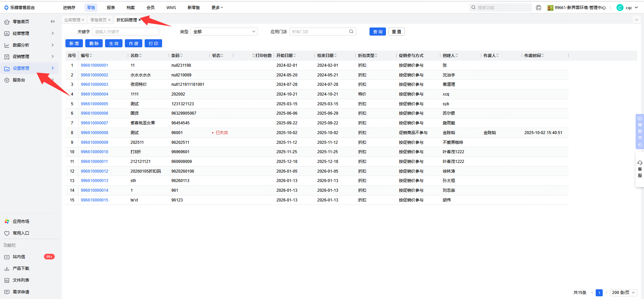This screenshot has height=299, width=644.
Task: Click the 产品下载 download icon
Action: point(7,268)
